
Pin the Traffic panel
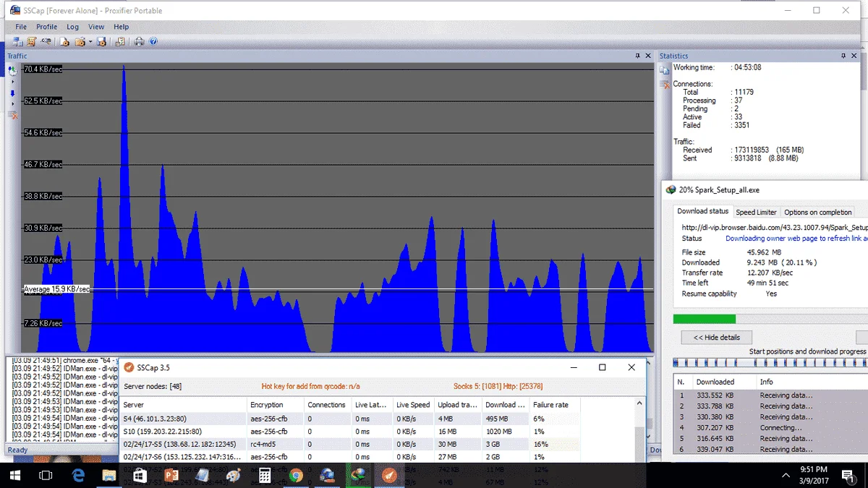[x=637, y=56]
